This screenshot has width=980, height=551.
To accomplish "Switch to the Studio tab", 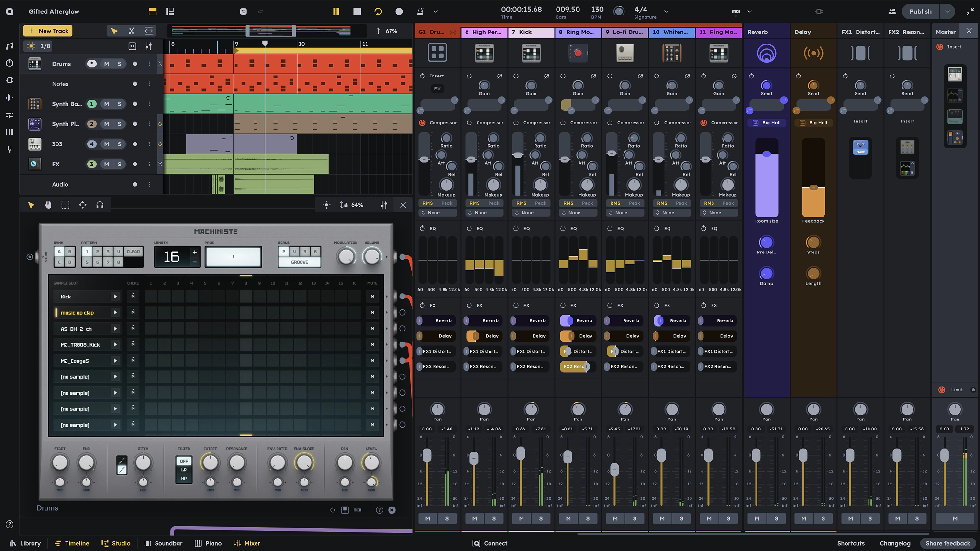I will click(116, 543).
